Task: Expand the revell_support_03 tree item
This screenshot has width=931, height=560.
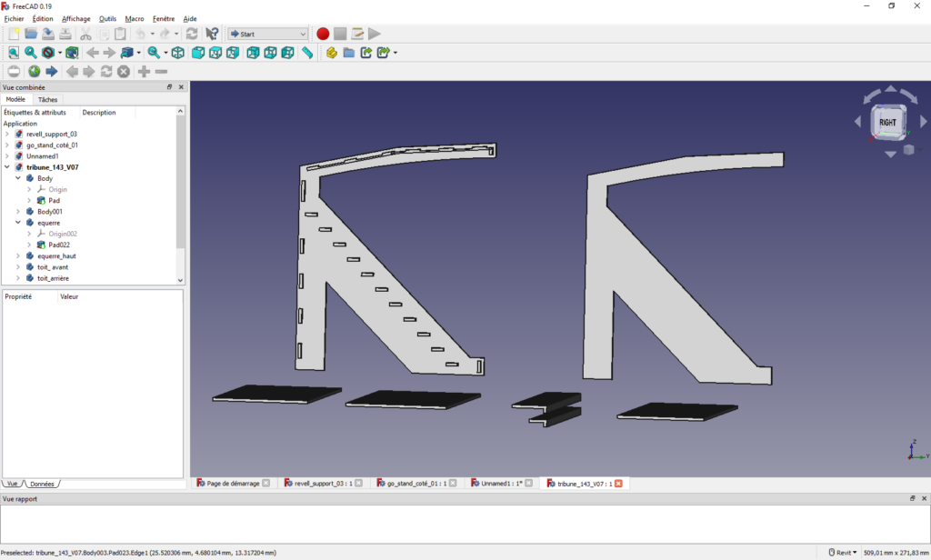Action: click(x=7, y=134)
